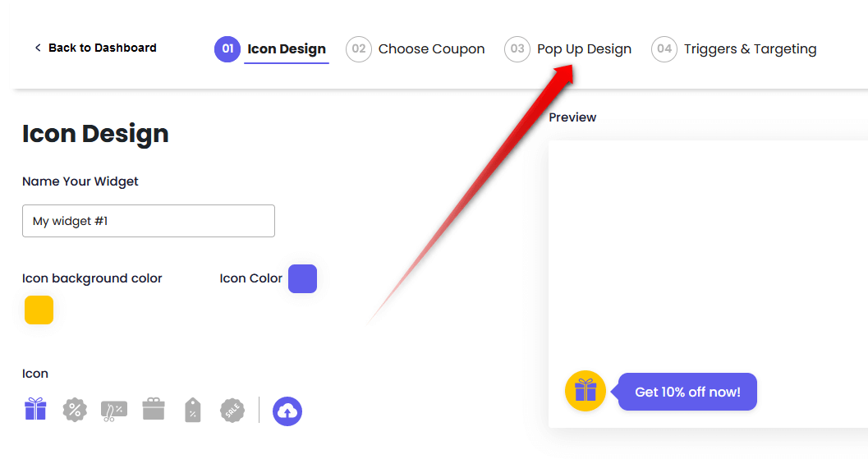Upload a custom icon via cloud button

287,411
